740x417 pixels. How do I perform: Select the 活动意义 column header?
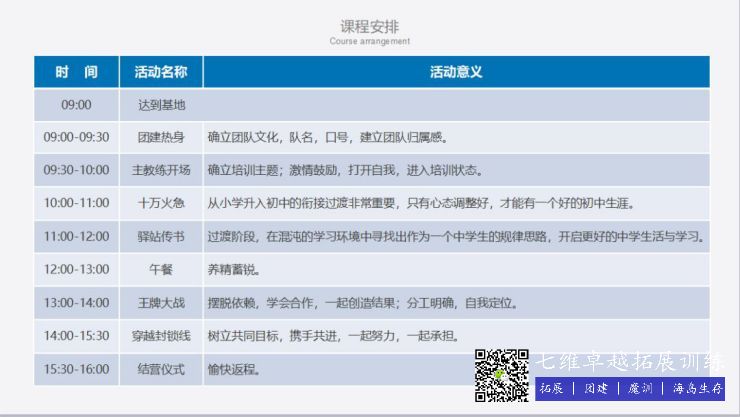tap(456, 72)
